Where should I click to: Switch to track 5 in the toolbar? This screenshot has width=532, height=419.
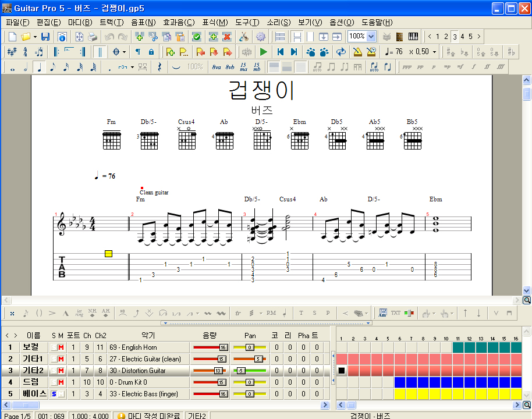[470, 37]
